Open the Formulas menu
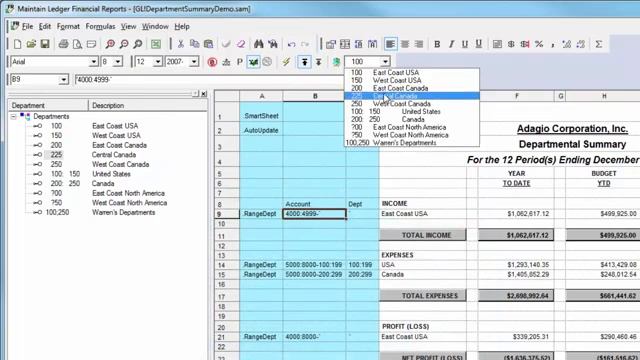 pyautogui.click(x=100, y=27)
